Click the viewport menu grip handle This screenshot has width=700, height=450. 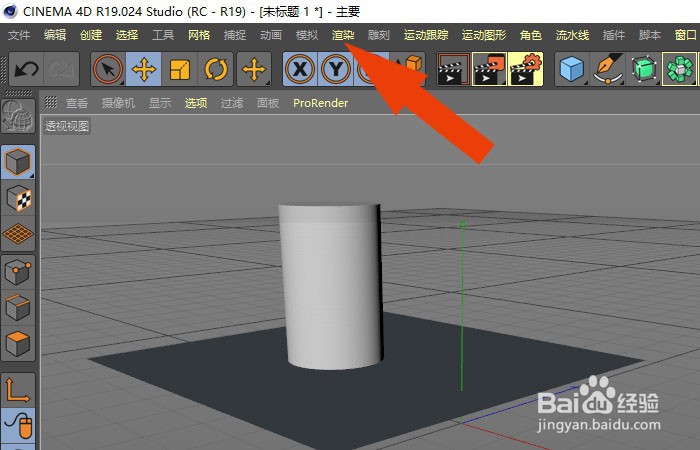[x=51, y=103]
